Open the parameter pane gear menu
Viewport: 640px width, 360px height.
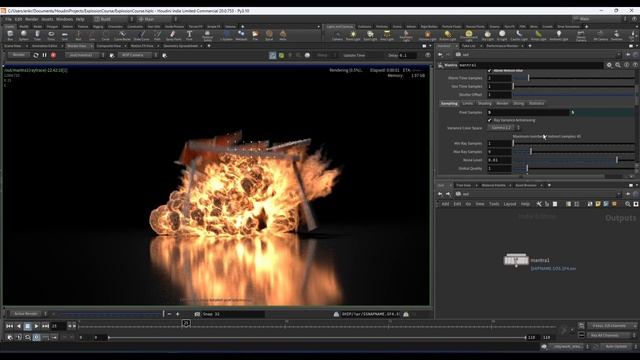coord(609,65)
